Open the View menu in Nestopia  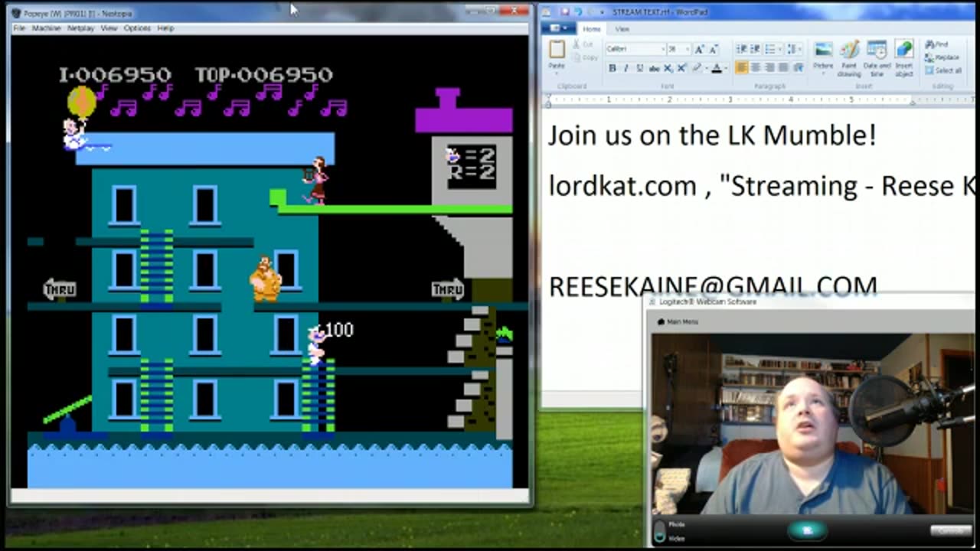pyautogui.click(x=109, y=28)
